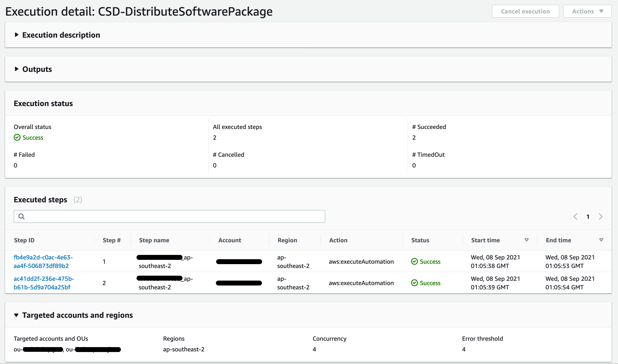Image resolution: width=618 pixels, height=364 pixels.
Task: Click the search magnifier icon in Executed steps
Action: (22, 216)
